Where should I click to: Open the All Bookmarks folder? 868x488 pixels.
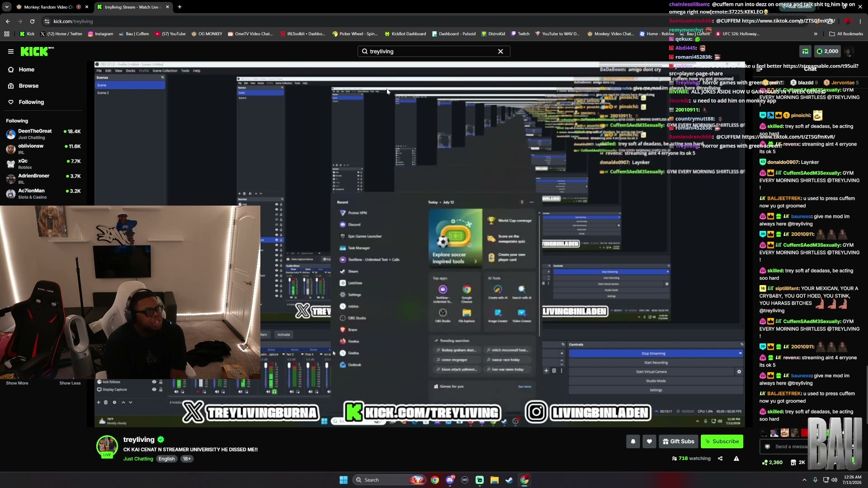(846, 34)
